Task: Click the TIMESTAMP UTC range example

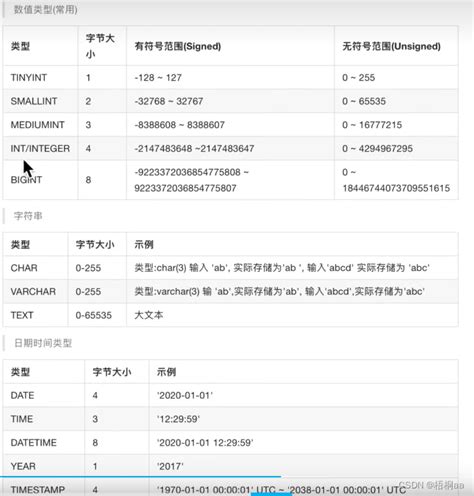Action: pyautogui.click(x=282, y=490)
